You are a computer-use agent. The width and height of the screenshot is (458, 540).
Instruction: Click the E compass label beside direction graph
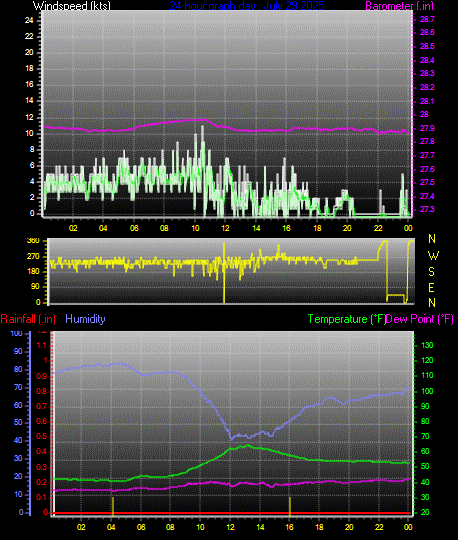click(431, 287)
